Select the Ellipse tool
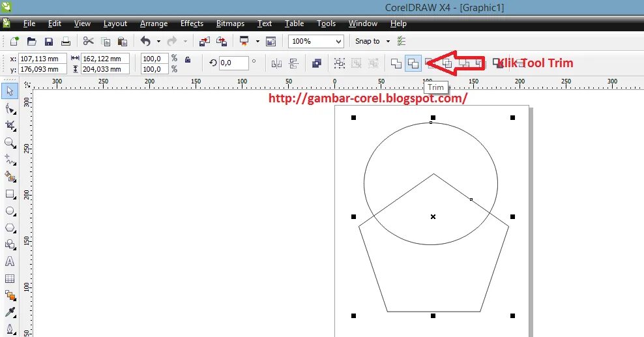Screen dimensions: 644x337 [x=10, y=211]
